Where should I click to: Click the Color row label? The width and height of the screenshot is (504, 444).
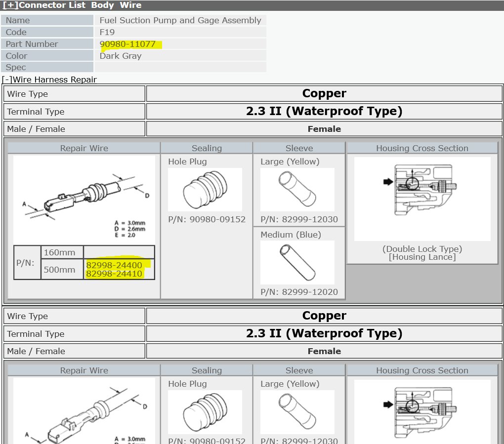[47, 56]
